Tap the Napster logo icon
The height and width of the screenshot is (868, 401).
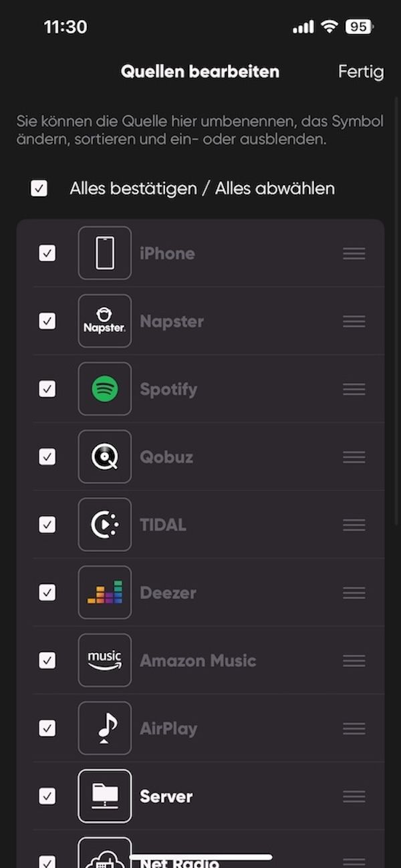click(105, 321)
